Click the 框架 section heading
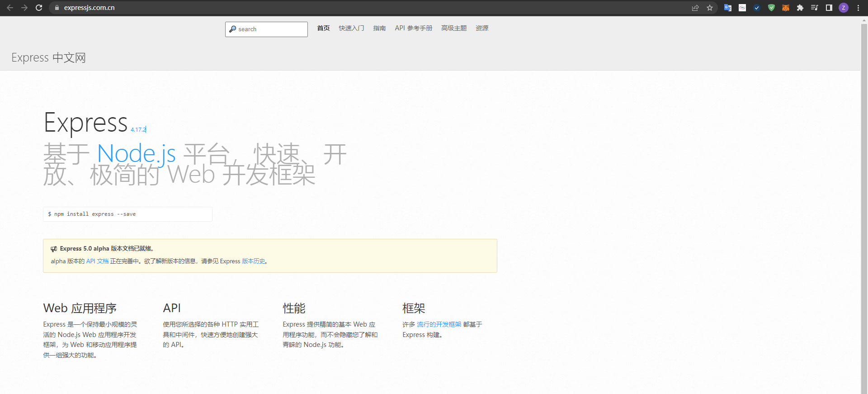The height and width of the screenshot is (394, 868). tap(414, 308)
